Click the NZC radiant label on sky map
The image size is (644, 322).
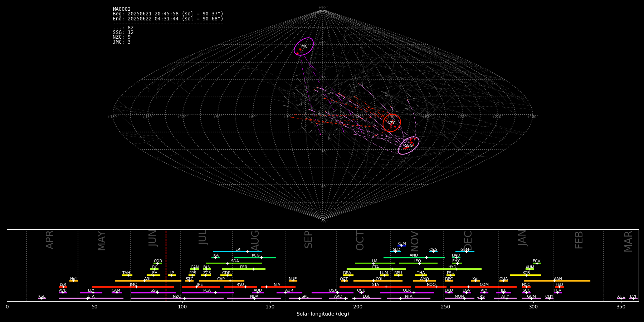pos(391,123)
